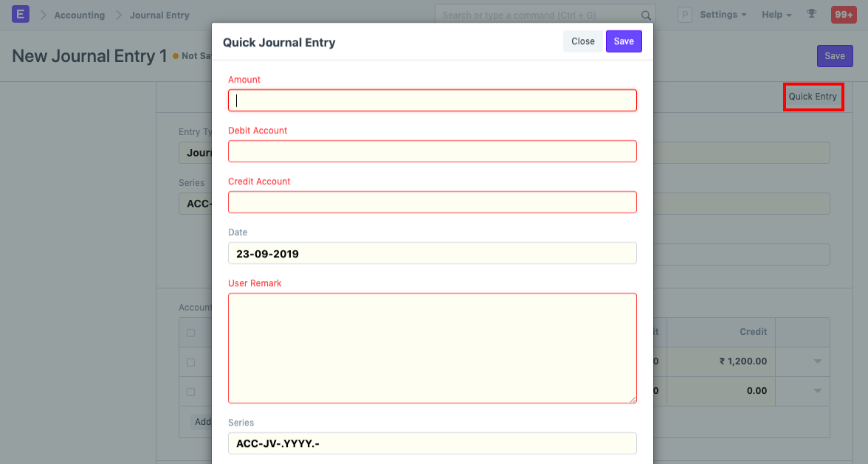Open the Settings dropdown
The width and height of the screenshot is (868, 464).
[722, 14]
